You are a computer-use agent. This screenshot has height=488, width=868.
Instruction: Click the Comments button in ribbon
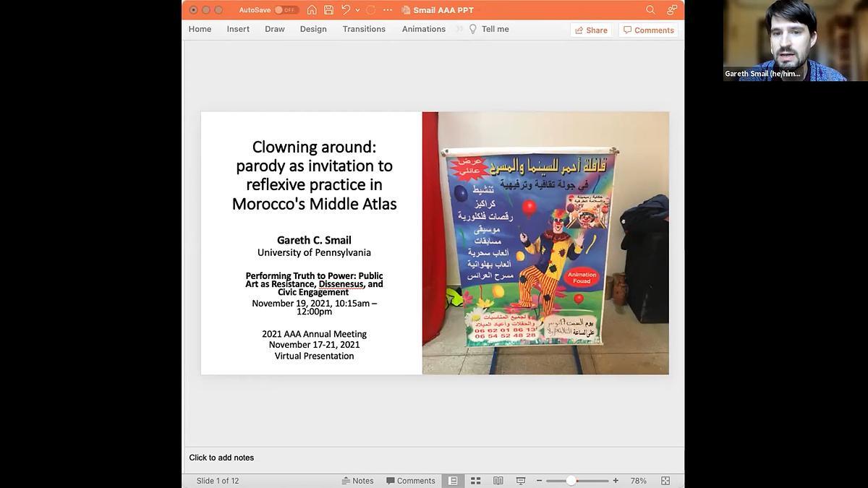[x=649, y=30]
